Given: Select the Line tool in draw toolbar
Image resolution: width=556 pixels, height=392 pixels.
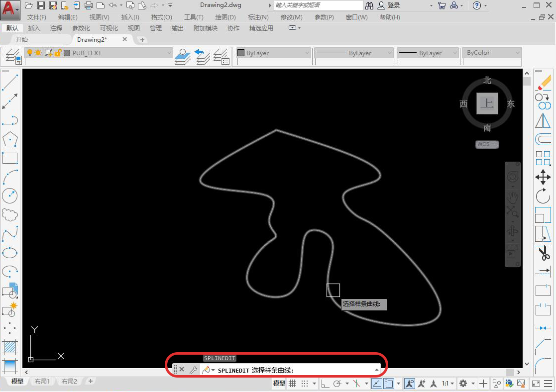Looking at the screenshot, I should click(10, 83).
